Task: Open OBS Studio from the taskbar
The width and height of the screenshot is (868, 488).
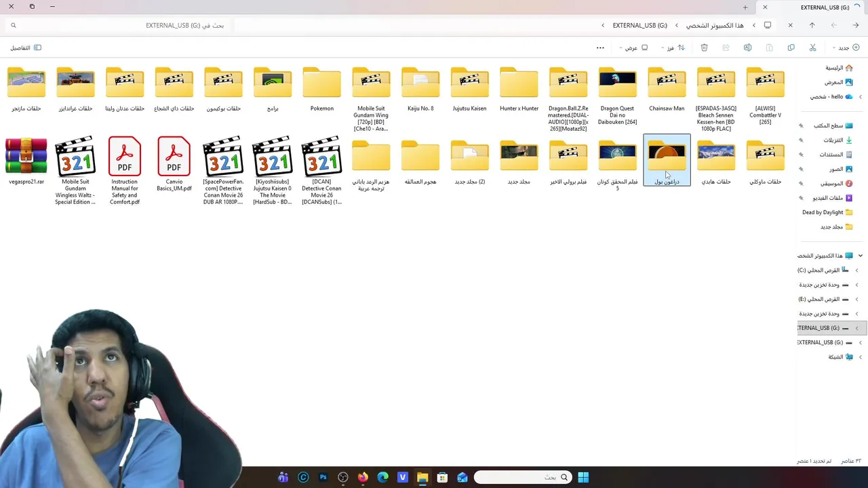Action: (x=343, y=478)
